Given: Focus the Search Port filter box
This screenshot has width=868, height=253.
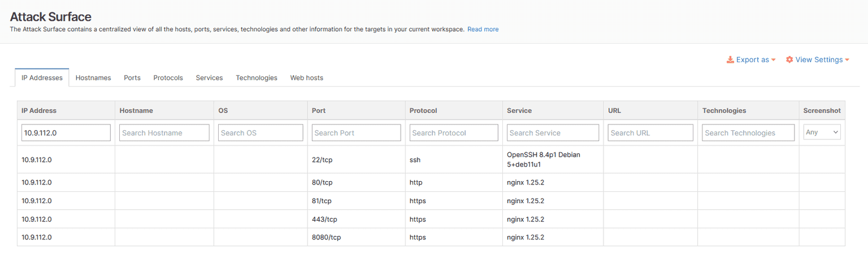Looking at the screenshot, I should point(356,132).
